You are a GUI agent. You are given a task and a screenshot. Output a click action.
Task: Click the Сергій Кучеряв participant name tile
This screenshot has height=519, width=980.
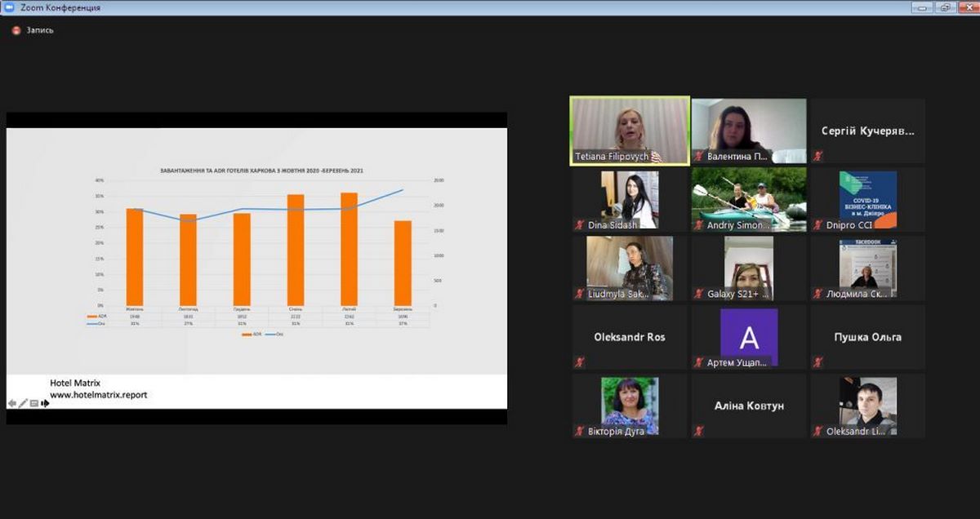pos(867,131)
